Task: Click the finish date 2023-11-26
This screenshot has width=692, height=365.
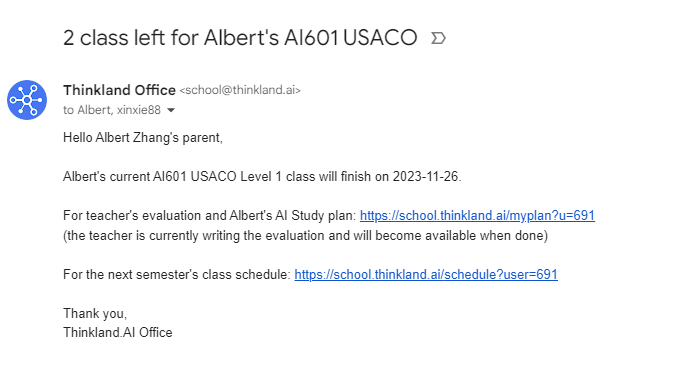Action: pyautogui.click(x=425, y=177)
